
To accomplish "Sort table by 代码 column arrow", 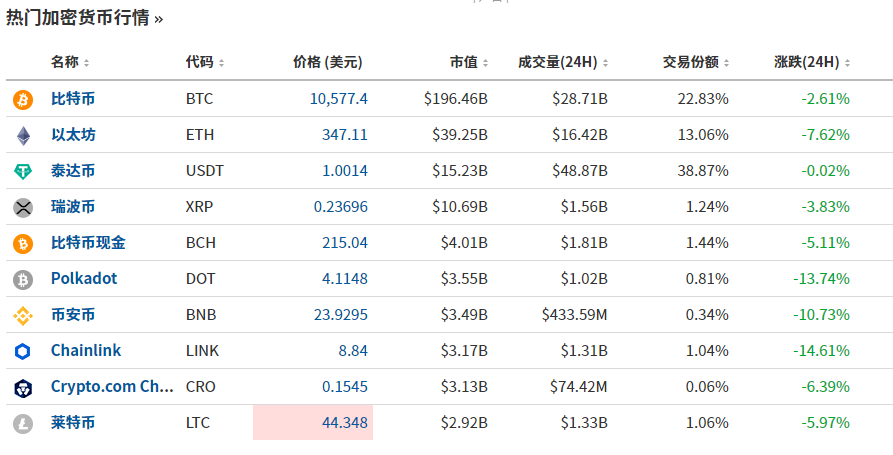I will coord(222,63).
